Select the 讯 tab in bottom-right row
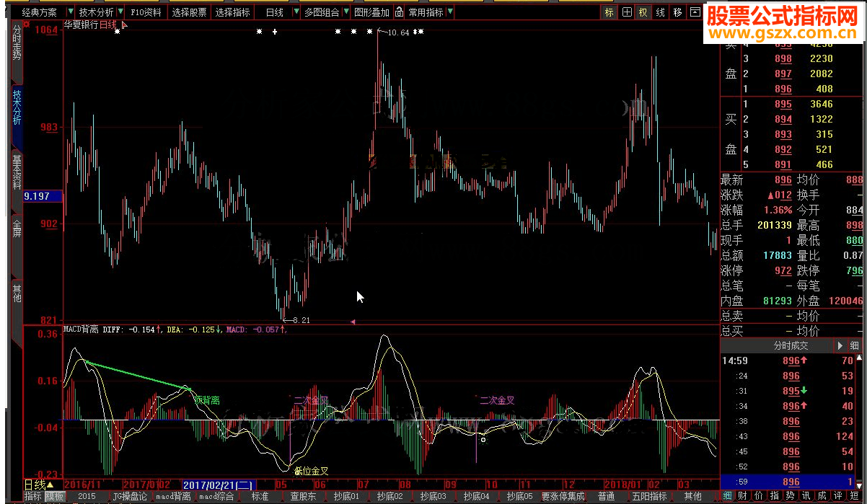867x504 pixels. coord(806,496)
